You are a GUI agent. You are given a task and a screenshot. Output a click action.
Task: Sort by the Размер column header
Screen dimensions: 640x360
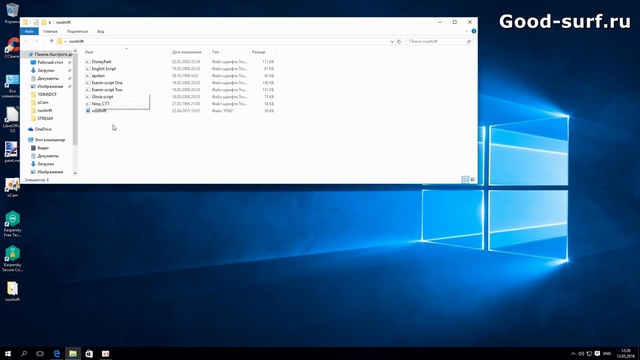258,52
